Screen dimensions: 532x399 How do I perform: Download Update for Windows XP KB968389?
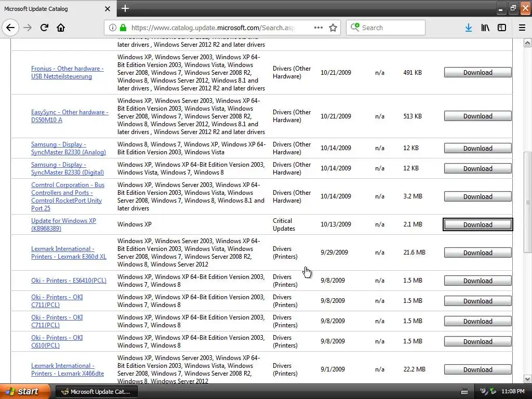pos(478,224)
